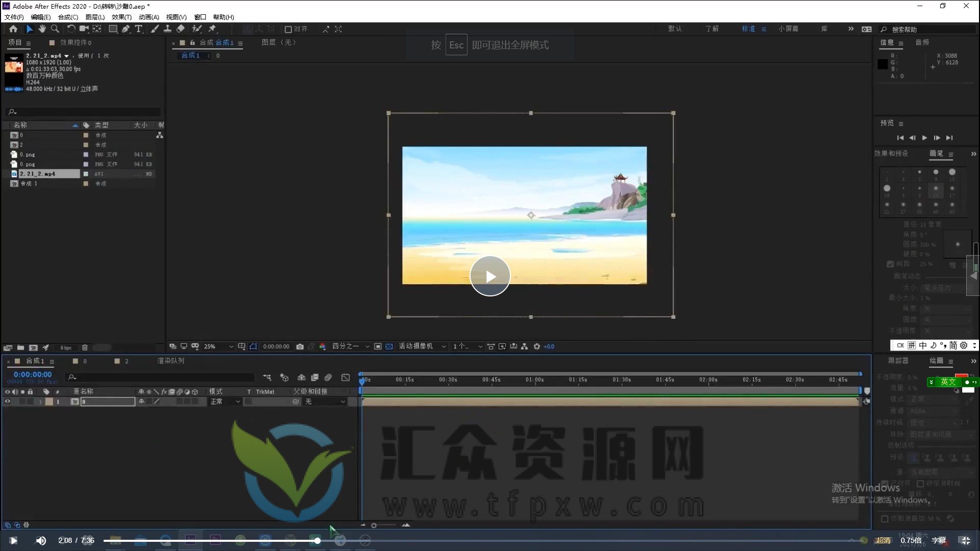Select the Eraser tool
980x551 pixels.
coord(180,29)
